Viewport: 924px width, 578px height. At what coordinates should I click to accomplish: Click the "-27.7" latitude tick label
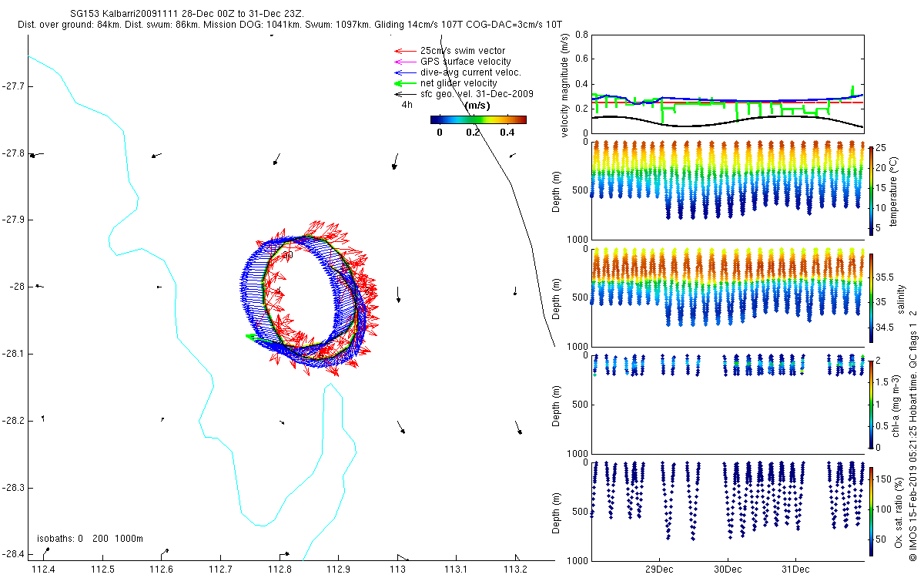tap(14, 86)
